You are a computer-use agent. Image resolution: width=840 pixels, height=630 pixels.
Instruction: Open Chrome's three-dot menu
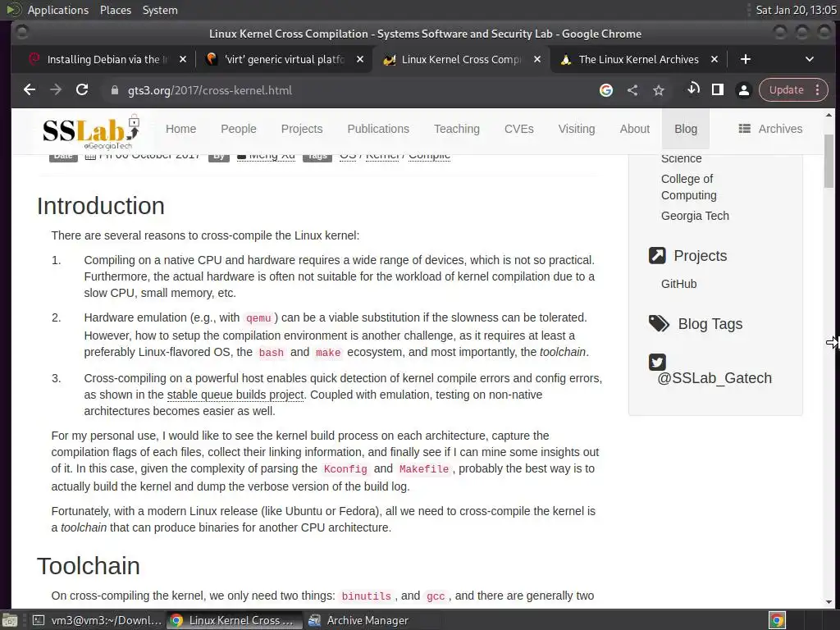pyautogui.click(x=818, y=90)
